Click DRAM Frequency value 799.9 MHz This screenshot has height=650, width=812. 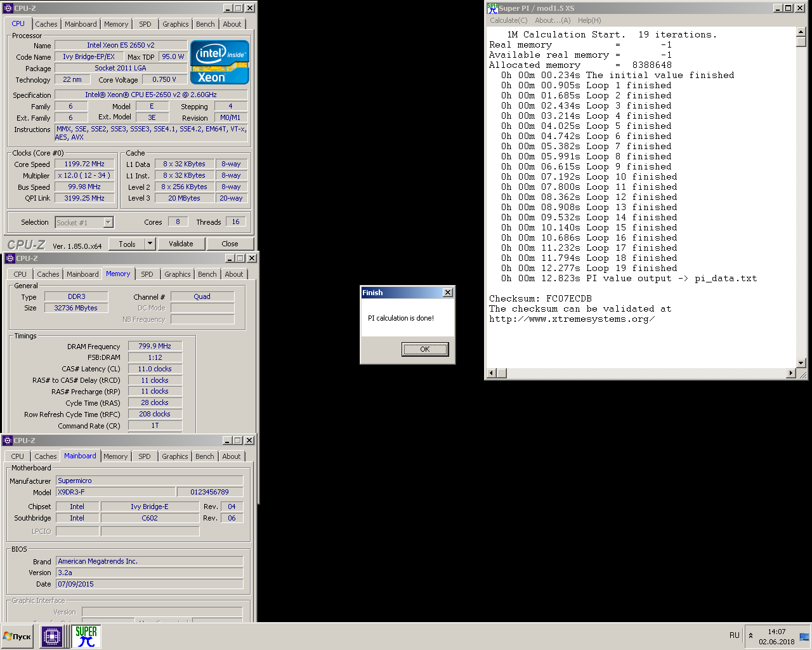click(x=155, y=346)
